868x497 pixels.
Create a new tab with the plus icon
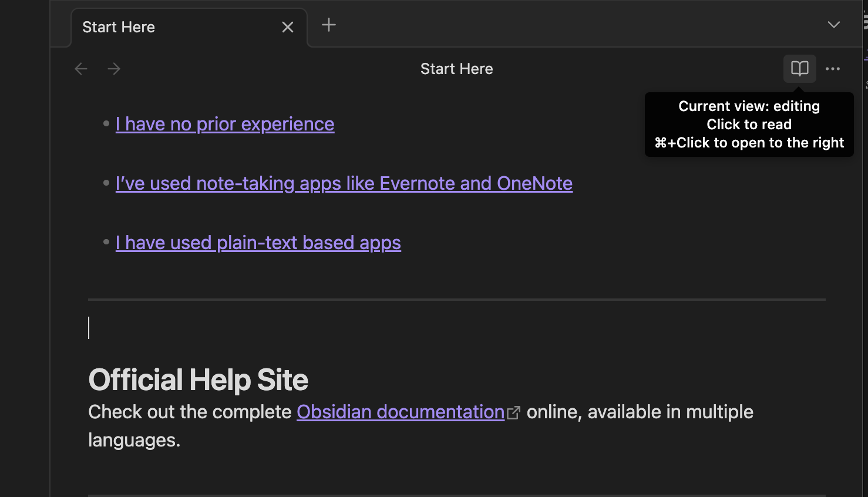(328, 25)
